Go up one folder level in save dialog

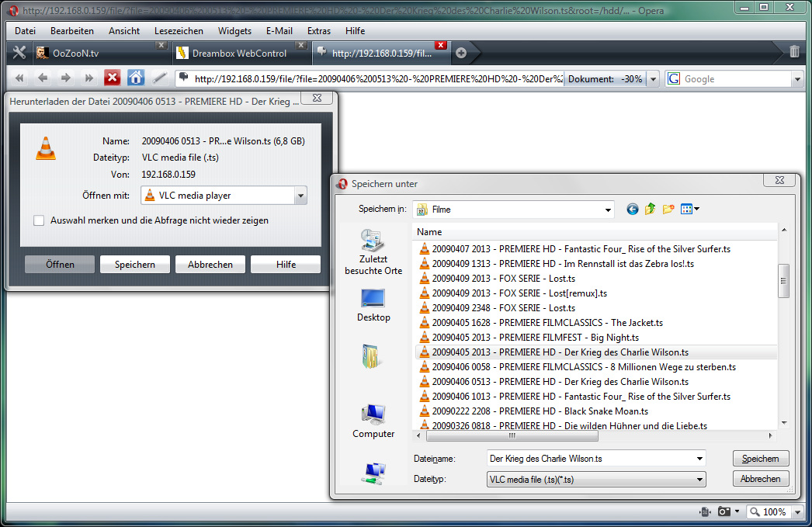click(651, 209)
